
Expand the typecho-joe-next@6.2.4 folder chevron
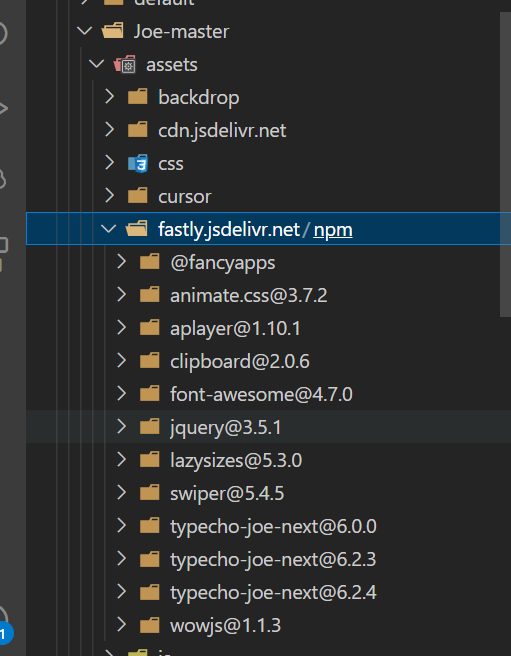pyautogui.click(x=122, y=592)
